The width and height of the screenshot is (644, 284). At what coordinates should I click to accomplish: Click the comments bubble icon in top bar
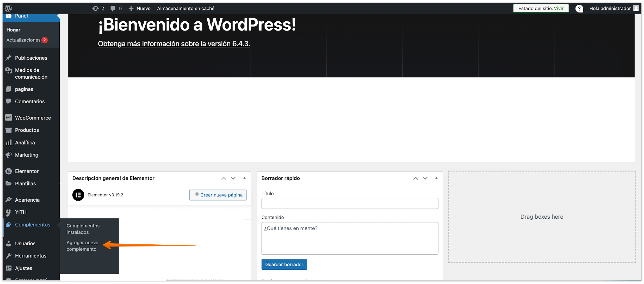pos(113,8)
